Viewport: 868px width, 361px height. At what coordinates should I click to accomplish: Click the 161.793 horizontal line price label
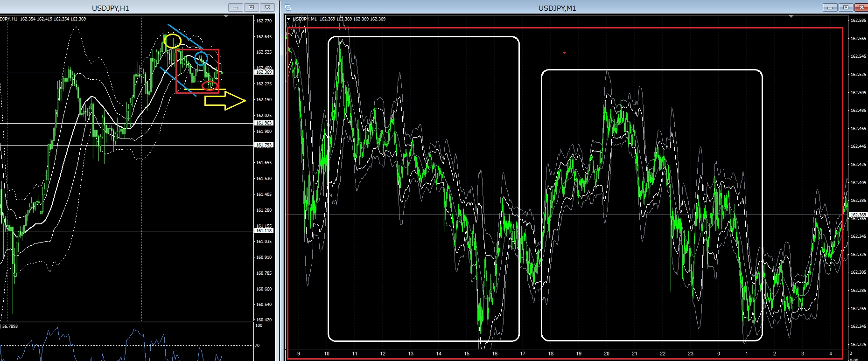[264, 145]
